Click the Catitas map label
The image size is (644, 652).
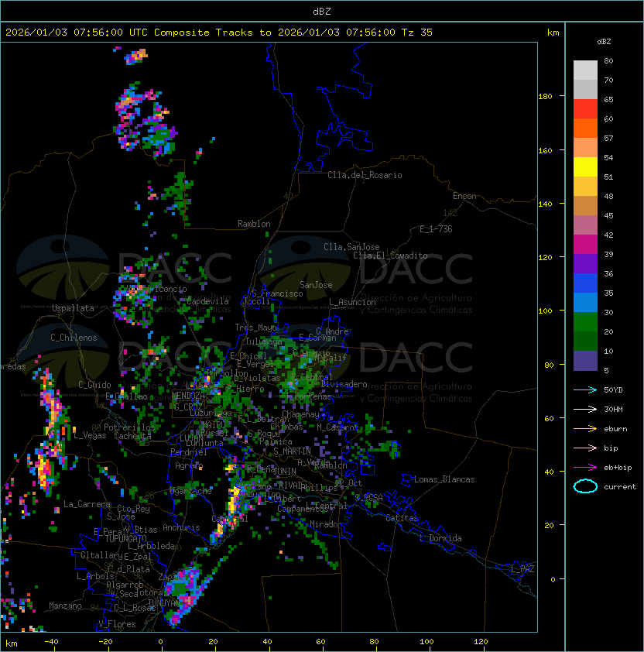pyautogui.click(x=402, y=518)
